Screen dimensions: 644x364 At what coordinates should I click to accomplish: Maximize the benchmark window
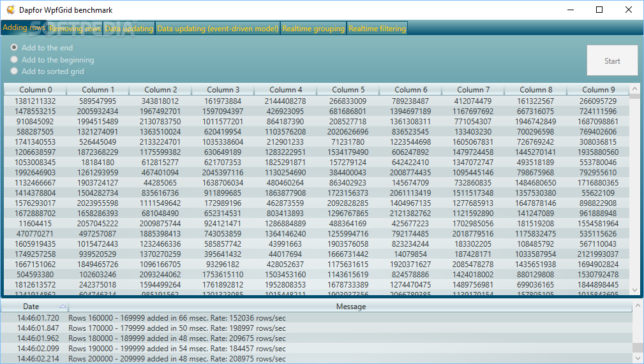(x=599, y=10)
